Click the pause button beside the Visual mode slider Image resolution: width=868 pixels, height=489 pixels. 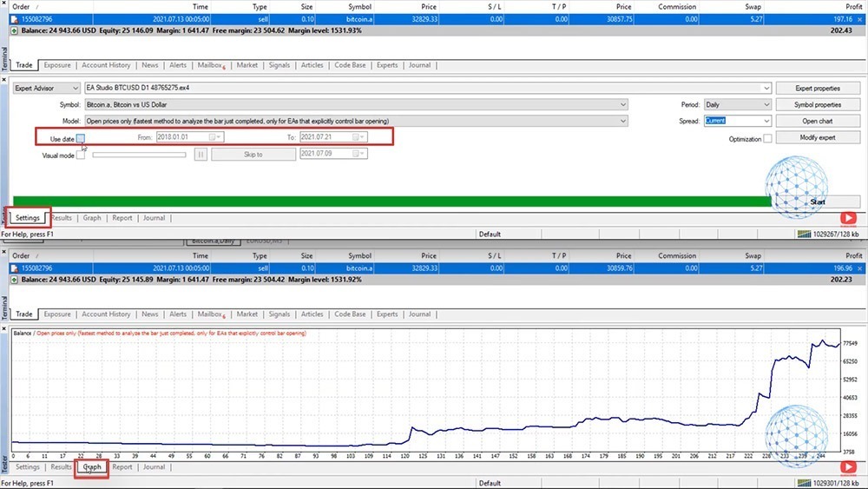click(201, 155)
